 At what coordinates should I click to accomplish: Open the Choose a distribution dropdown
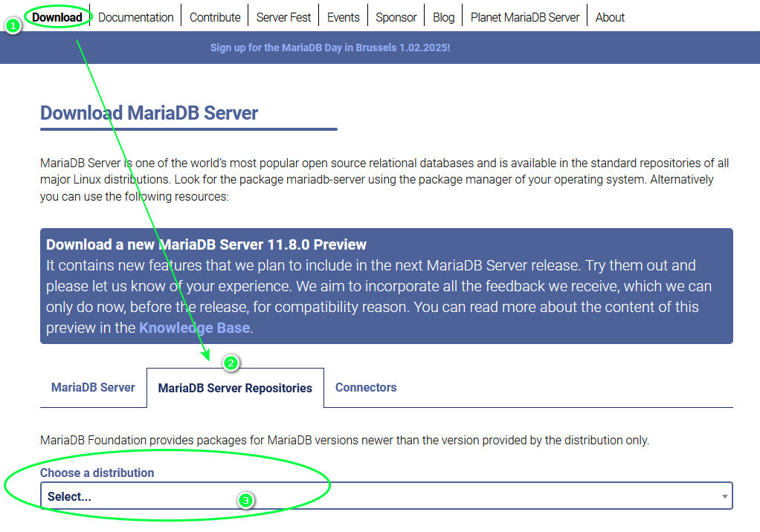click(386, 496)
